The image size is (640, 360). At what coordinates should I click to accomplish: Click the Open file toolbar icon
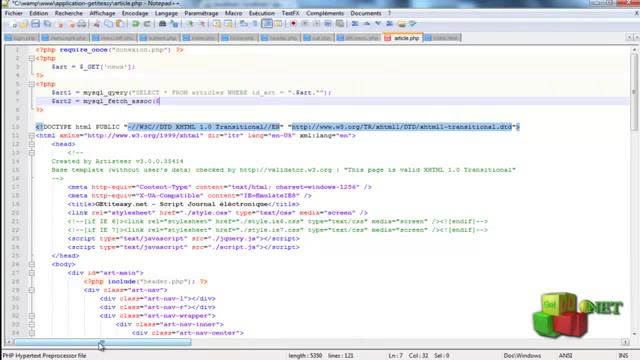coord(24,24)
